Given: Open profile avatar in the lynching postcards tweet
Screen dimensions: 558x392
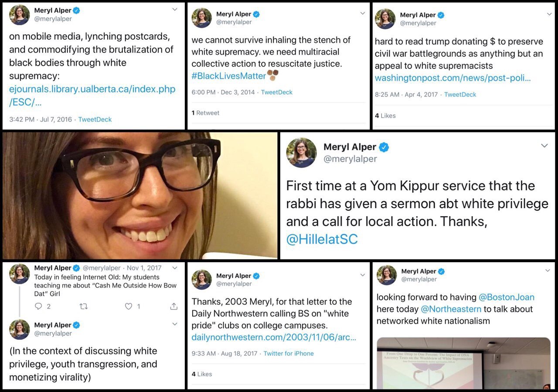Looking at the screenshot, I should click(x=19, y=15).
